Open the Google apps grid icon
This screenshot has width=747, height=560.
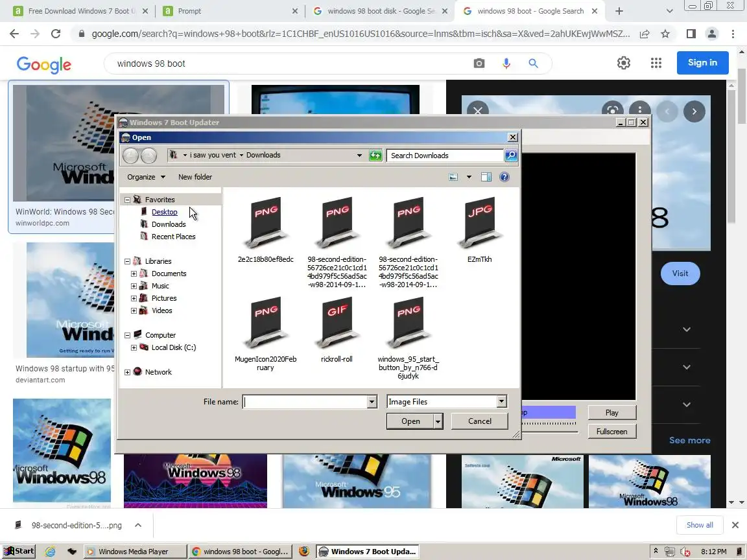coord(656,63)
